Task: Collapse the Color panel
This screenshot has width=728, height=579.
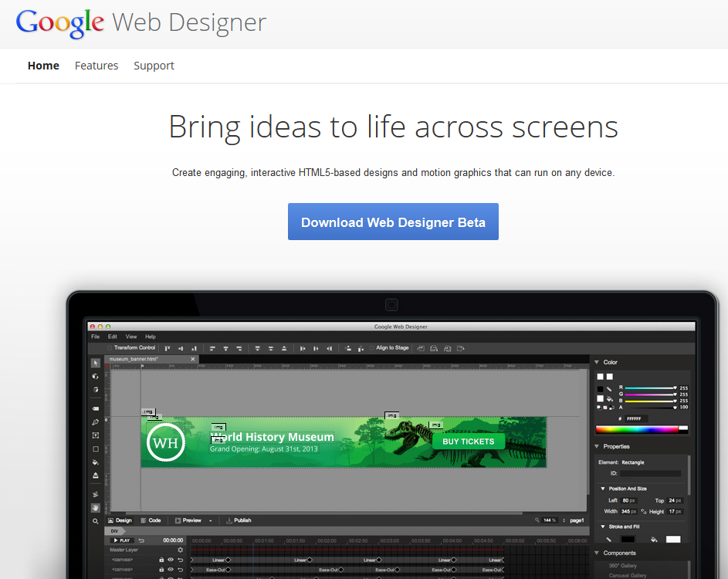Action: click(x=598, y=362)
